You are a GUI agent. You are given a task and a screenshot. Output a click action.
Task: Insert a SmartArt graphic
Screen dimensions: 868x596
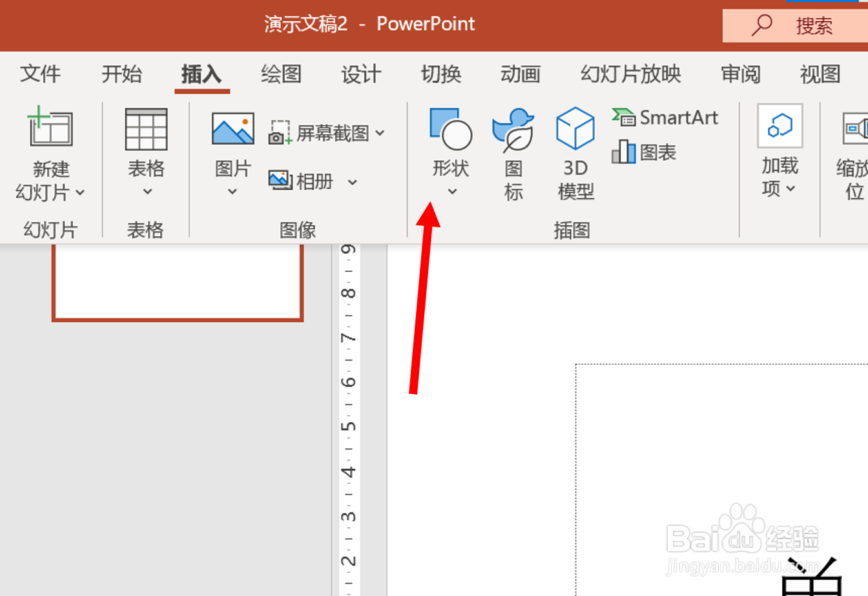pos(665,118)
